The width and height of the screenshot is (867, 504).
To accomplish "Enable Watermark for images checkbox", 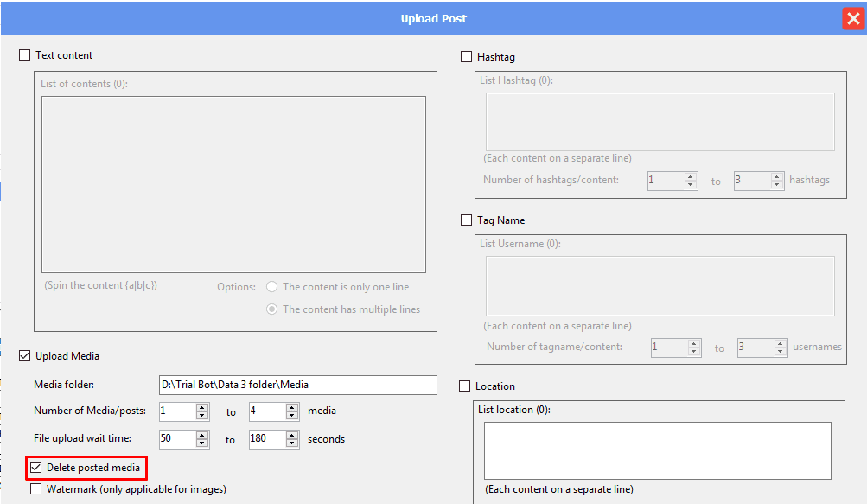I will pyautogui.click(x=36, y=489).
